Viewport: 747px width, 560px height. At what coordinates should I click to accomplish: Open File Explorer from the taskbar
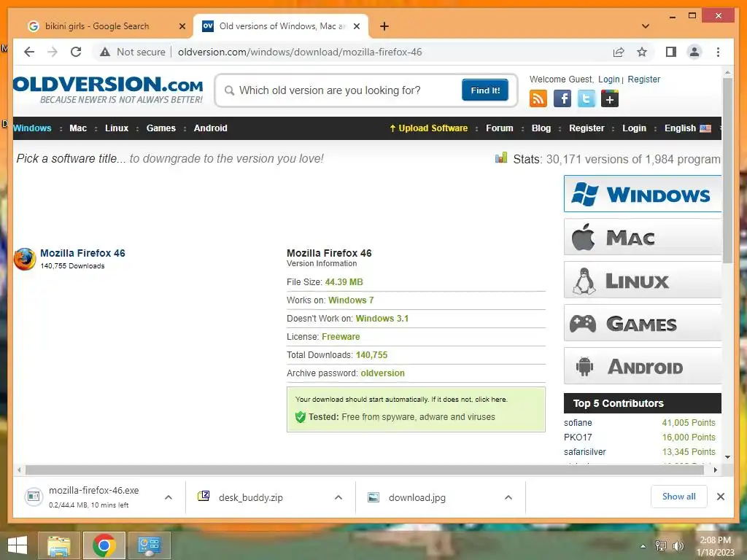[x=59, y=545]
